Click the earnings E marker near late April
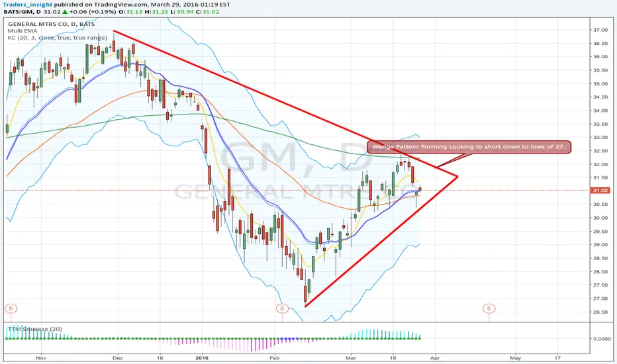 tap(489, 308)
